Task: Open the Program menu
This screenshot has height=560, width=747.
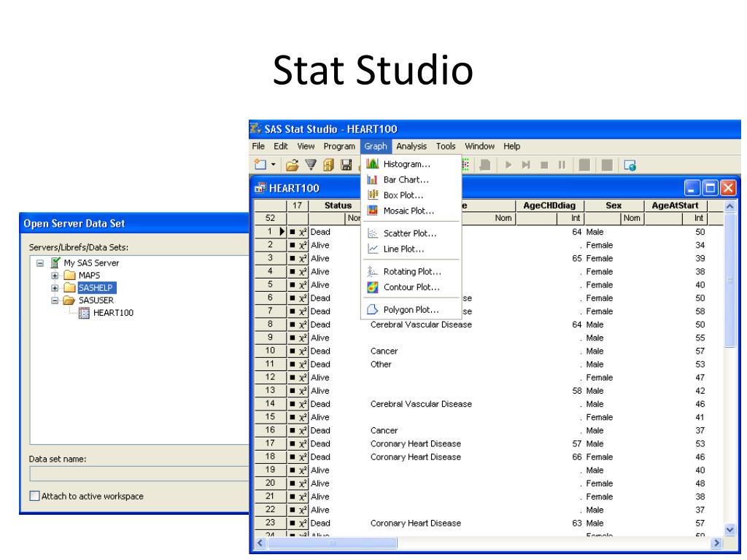Action: coord(339,146)
